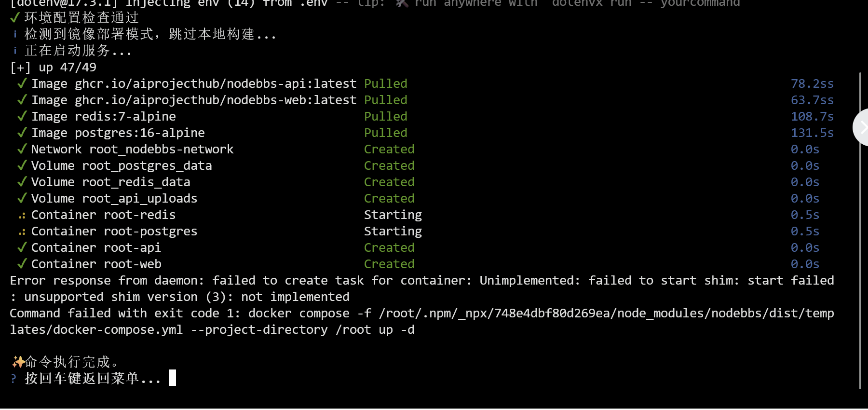Image resolution: width=868 pixels, height=410 pixels.
Task: Click the sparkle icon before 命令执行完成
Action: pyautogui.click(x=18, y=362)
